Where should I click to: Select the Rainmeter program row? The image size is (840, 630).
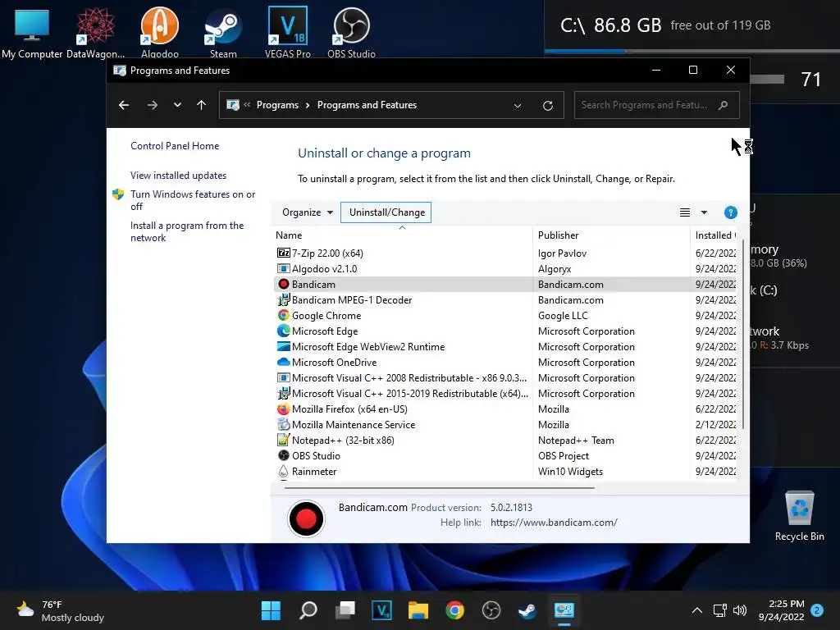point(505,470)
